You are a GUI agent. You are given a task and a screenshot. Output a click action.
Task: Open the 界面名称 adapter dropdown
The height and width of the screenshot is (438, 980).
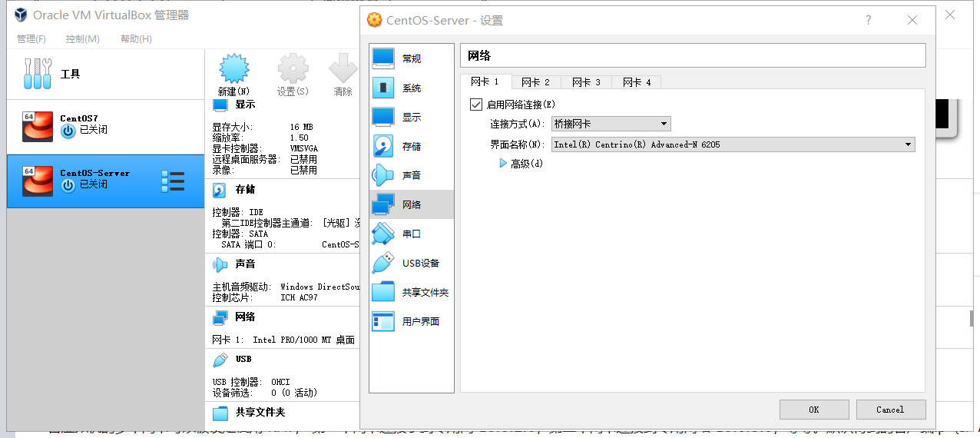tap(733, 144)
